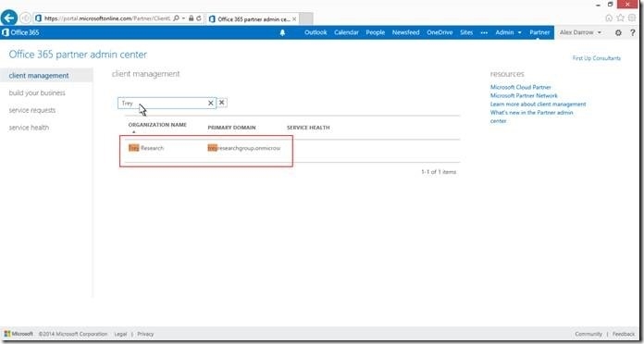Click the boxed X button beside the search box
Screen dimensions: 644x344
pos(222,103)
